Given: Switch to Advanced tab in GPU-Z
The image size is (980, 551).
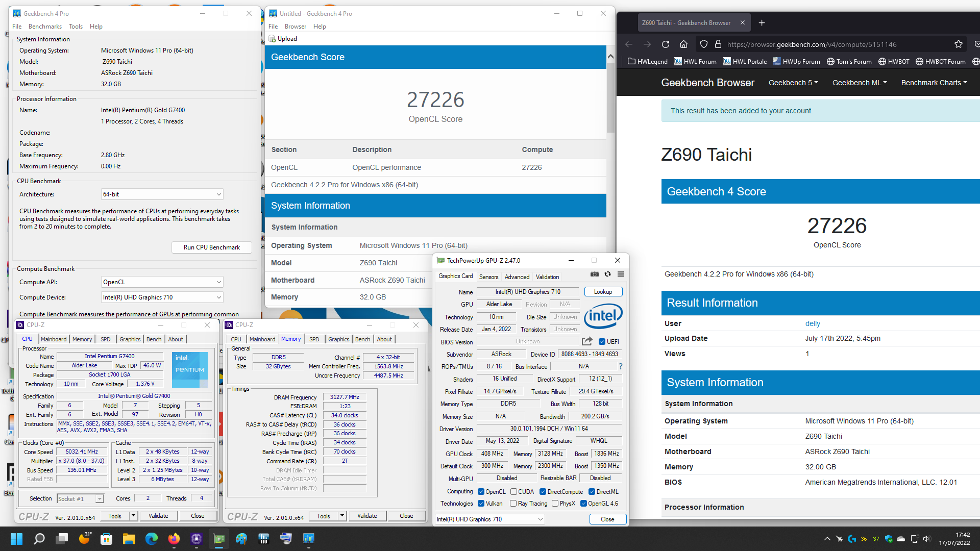Looking at the screenshot, I should coord(517,277).
